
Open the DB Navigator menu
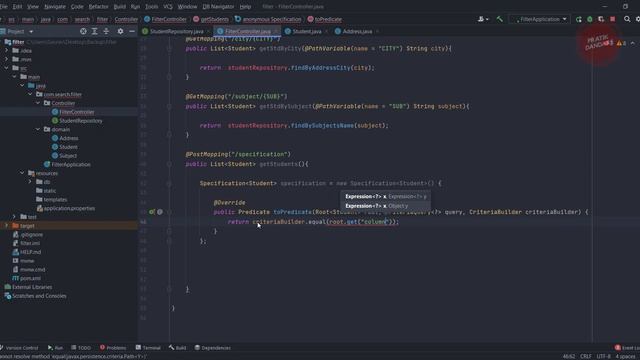(218, 7)
